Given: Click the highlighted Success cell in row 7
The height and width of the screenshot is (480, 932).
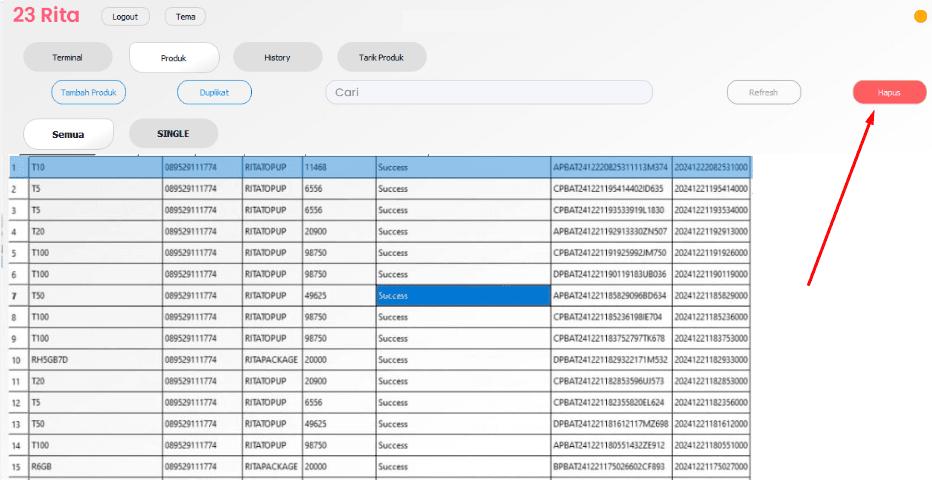Looking at the screenshot, I should (x=462, y=296).
